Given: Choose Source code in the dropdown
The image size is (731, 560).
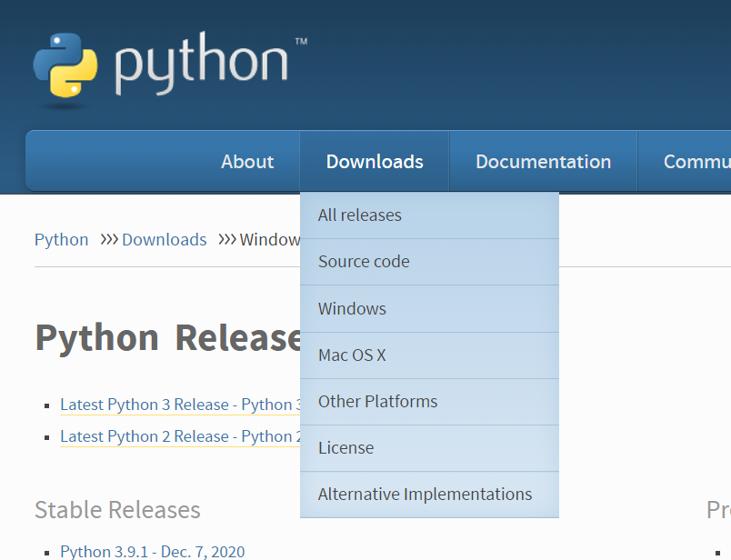Looking at the screenshot, I should 429,262.
